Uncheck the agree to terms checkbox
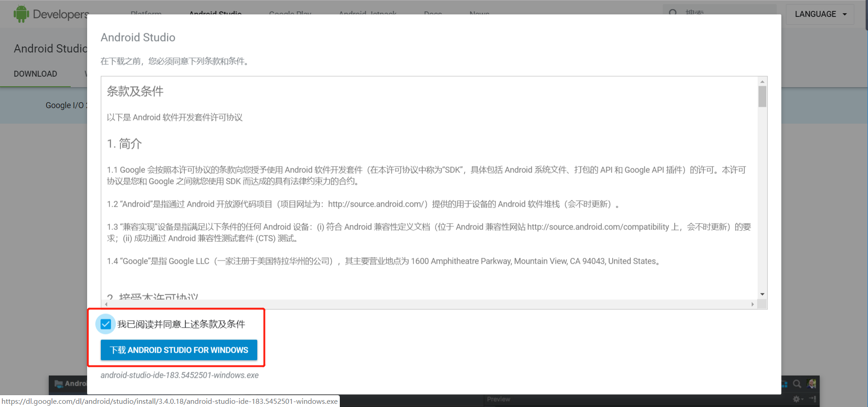Image resolution: width=868 pixels, height=407 pixels. point(106,324)
